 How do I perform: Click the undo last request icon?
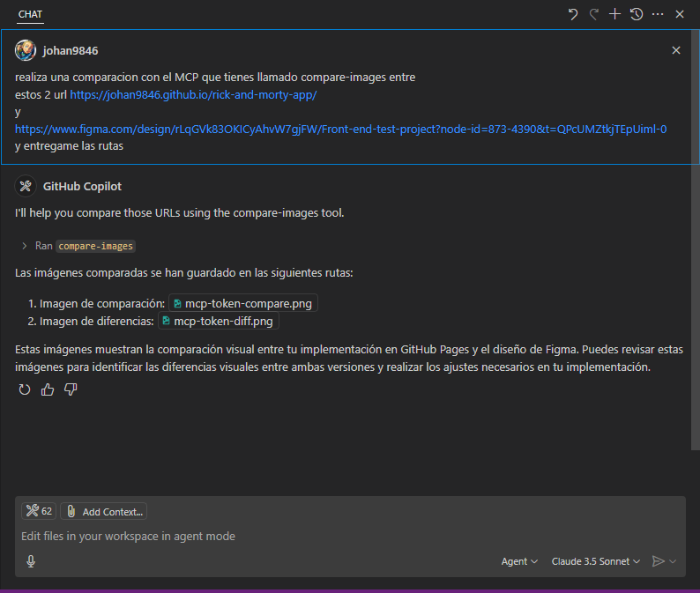(573, 14)
